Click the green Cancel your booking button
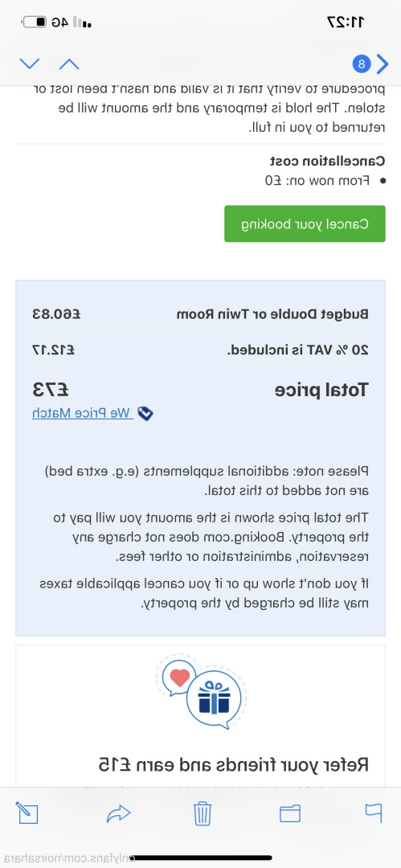Image resolution: width=401 pixels, height=868 pixels. point(305,223)
